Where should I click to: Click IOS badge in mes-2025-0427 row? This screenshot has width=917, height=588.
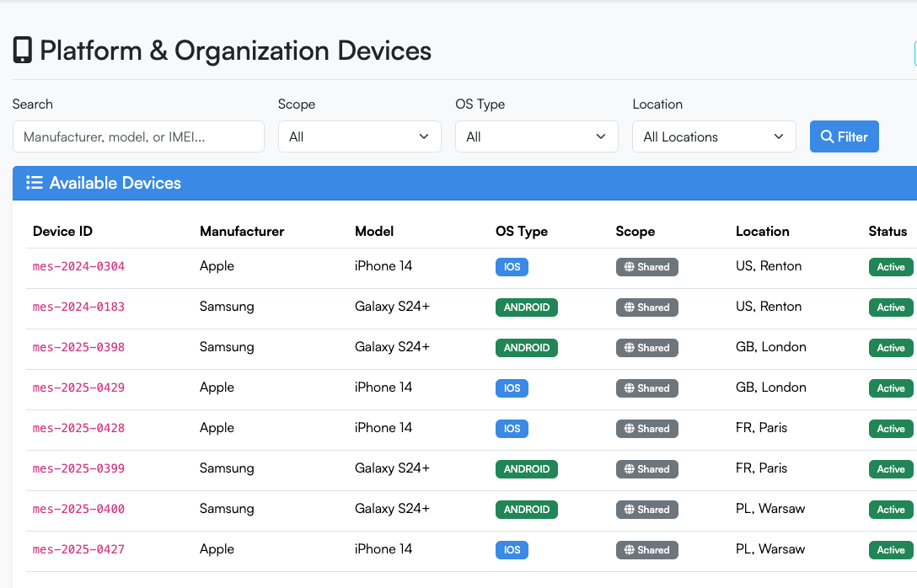[x=512, y=549]
